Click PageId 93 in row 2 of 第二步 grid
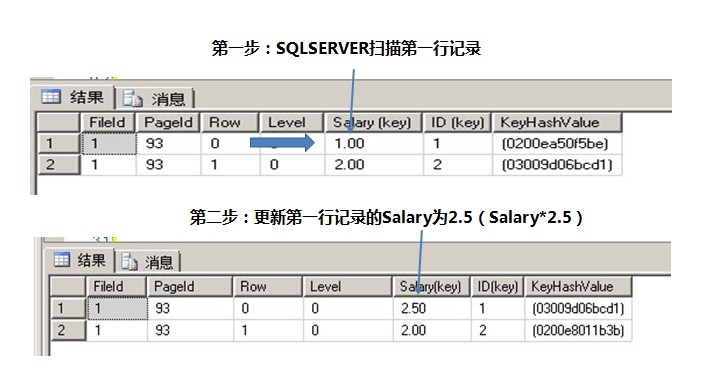The height and width of the screenshot is (392, 713). [x=190, y=330]
